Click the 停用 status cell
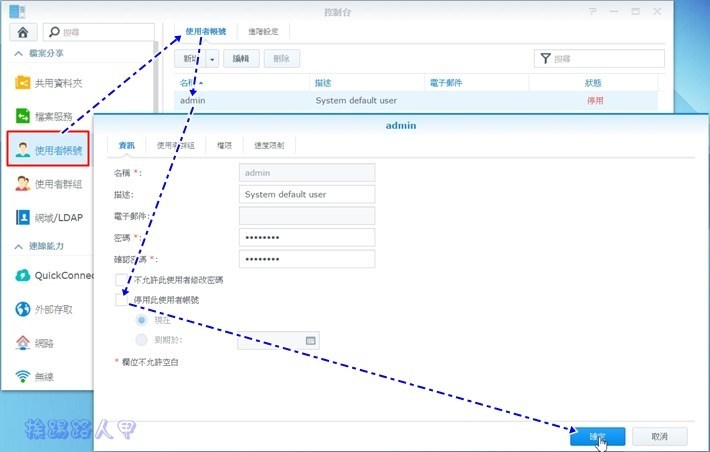 tap(595, 101)
